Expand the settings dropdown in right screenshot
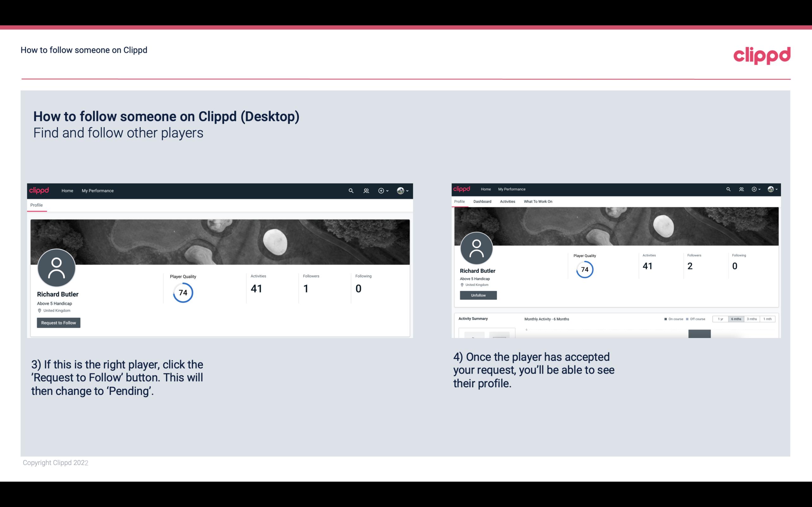The image size is (812, 507). coord(773,189)
